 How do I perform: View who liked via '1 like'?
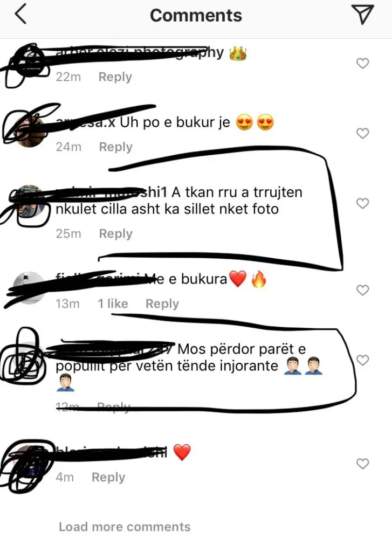113,303
